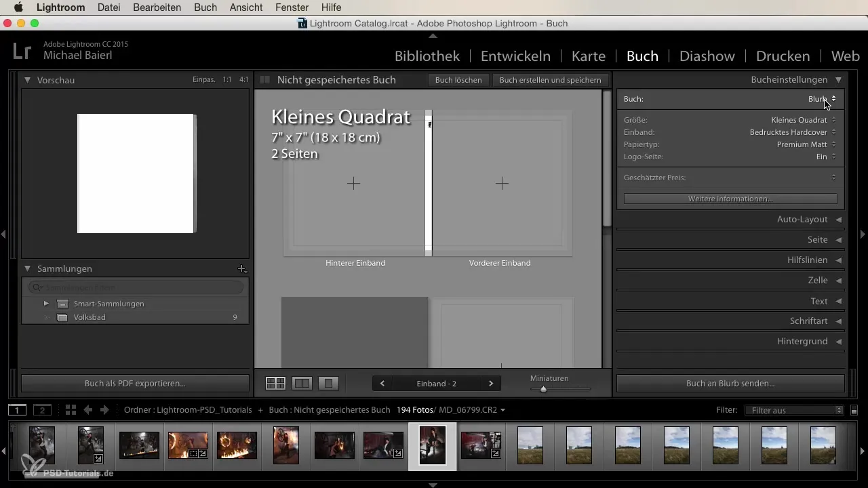868x488 pixels.
Task: Expand the Schriftart panel
Action: coord(839,321)
